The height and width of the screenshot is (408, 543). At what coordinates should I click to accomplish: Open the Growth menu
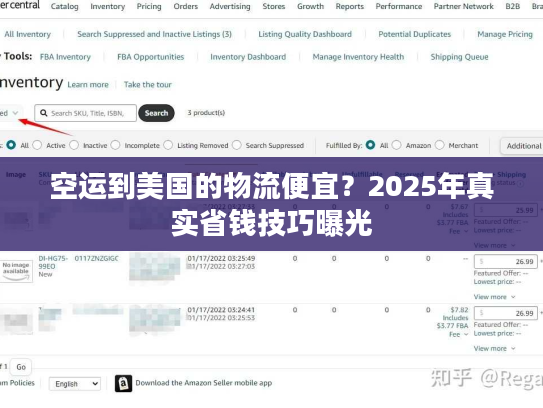[x=310, y=7]
